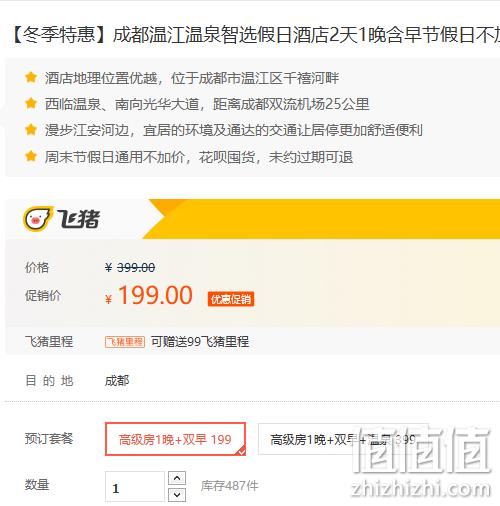Click the promotional price 199.00
The height and width of the screenshot is (506, 500).
tap(155, 295)
